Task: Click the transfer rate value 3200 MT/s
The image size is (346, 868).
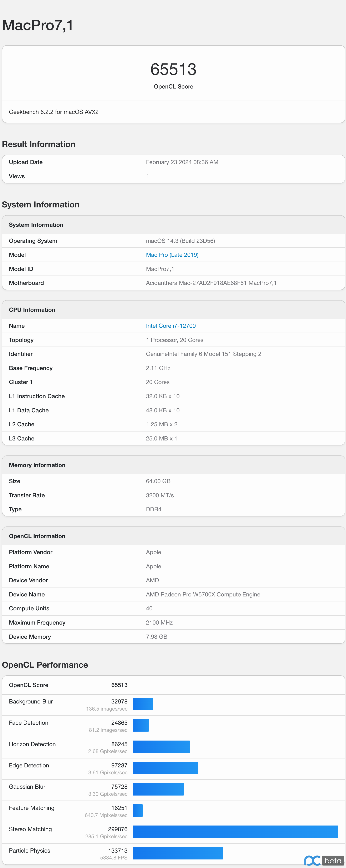Action: (160, 495)
